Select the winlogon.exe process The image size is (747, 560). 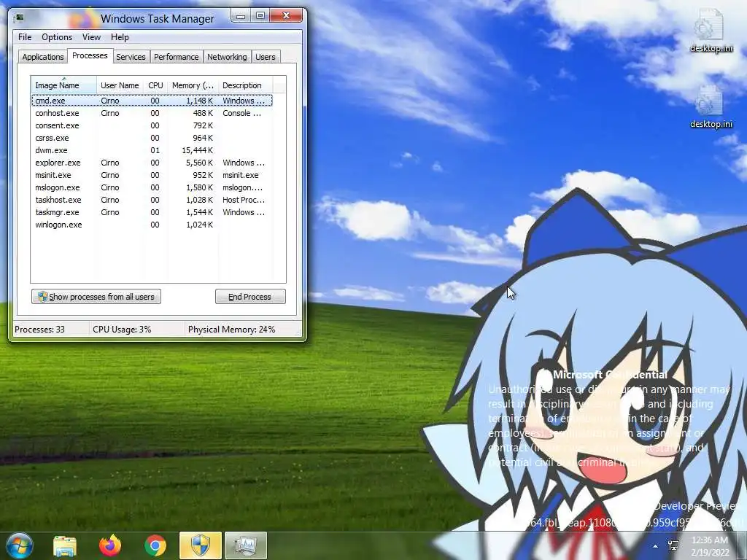[x=152, y=225]
